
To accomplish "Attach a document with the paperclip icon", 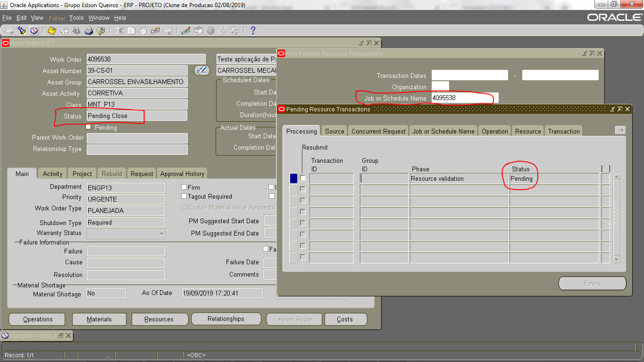I will (222, 30).
